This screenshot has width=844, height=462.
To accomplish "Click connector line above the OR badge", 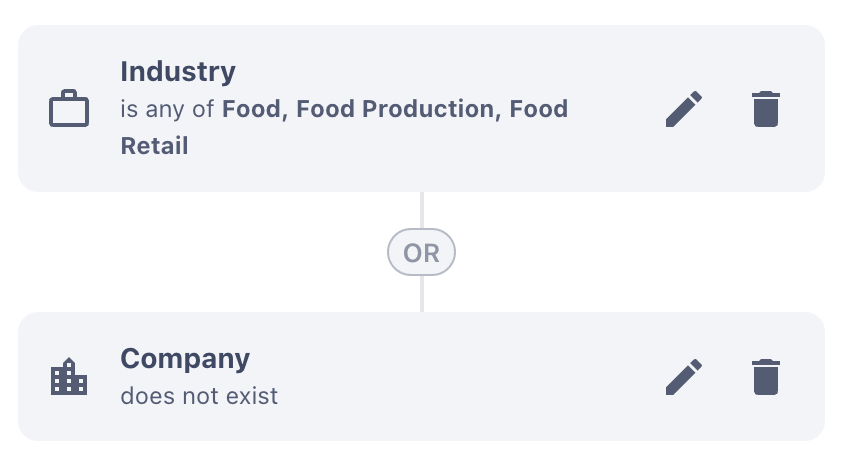I will [x=421, y=211].
